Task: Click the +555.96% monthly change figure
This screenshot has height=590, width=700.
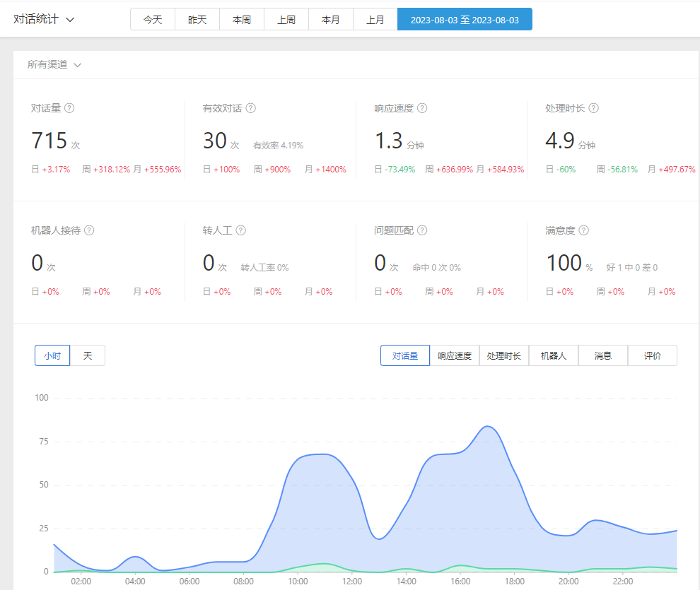Action: point(163,170)
